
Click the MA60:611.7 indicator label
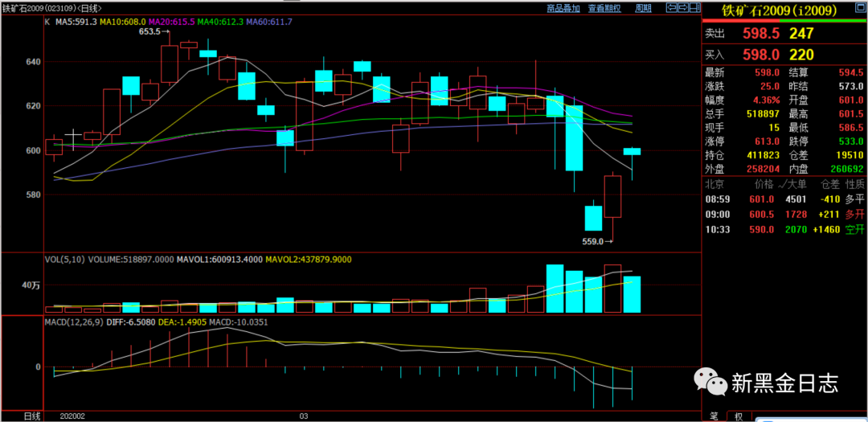[x=269, y=22]
